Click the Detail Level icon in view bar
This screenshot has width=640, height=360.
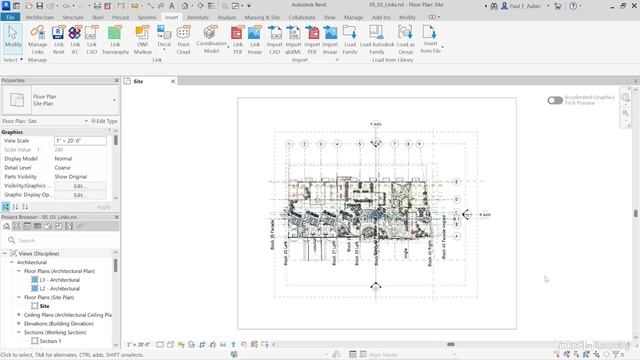coord(160,345)
